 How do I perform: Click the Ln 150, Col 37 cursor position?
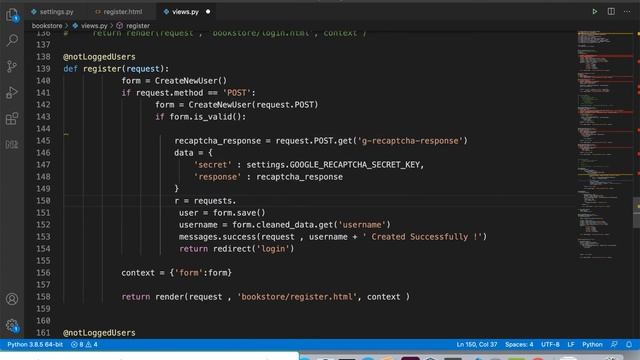pyautogui.click(x=477, y=344)
